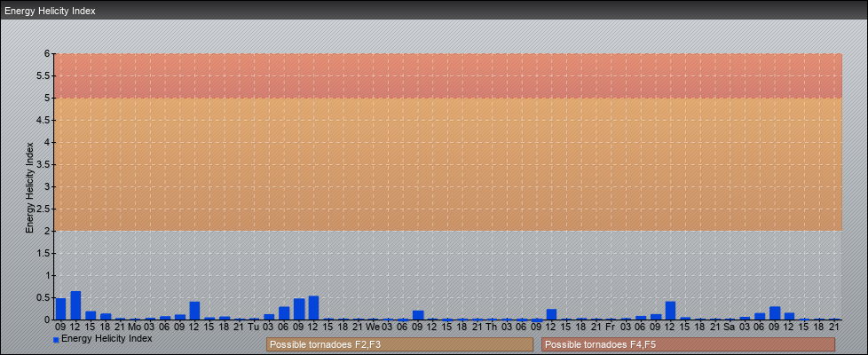Select the Tuesday 12 hour bar

click(x=313, y=308)
